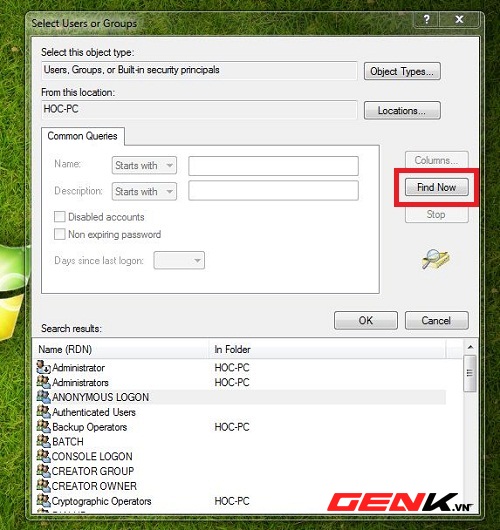
Task: Enable the Disabled accounts checkbox
Action: (59, 217)
